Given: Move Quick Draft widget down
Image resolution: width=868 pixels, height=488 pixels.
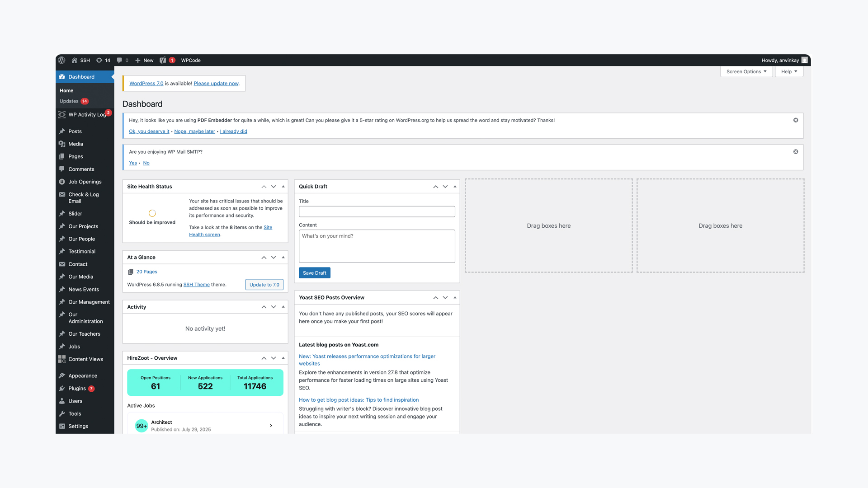Looking at the screenshot, I should click(445, 187).
